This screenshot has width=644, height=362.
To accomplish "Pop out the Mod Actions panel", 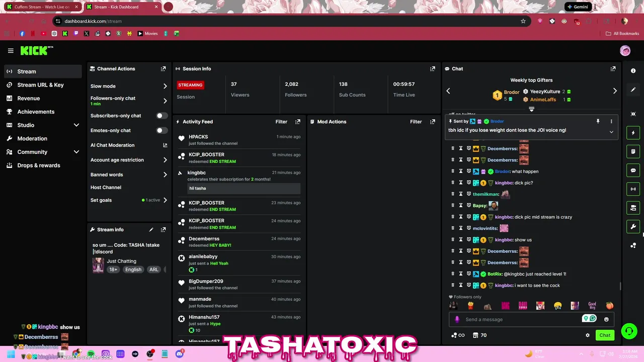I will tap(433, 122).
